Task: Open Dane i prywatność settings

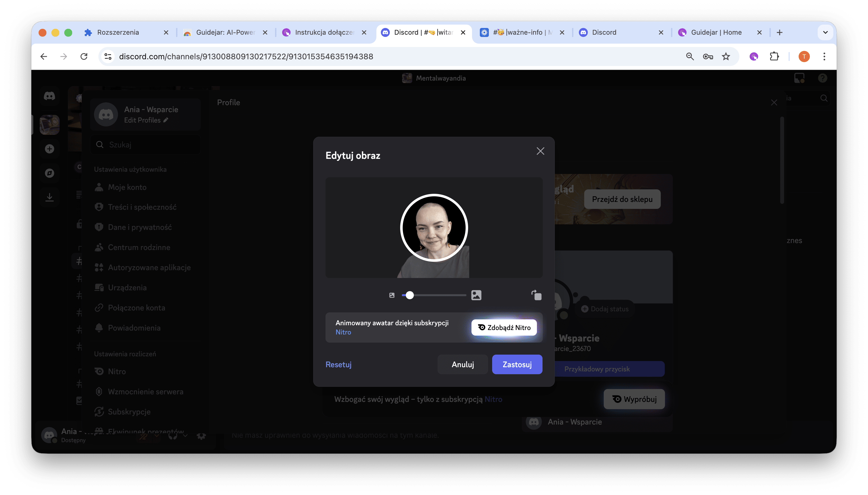Action: coord(145,227)
